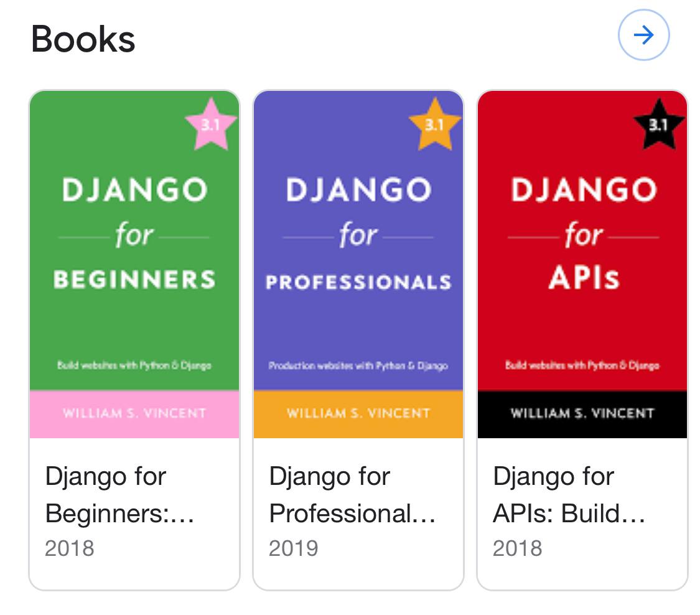Click the APIs word on the red cover
700x615 pixels.
point(584,278)
